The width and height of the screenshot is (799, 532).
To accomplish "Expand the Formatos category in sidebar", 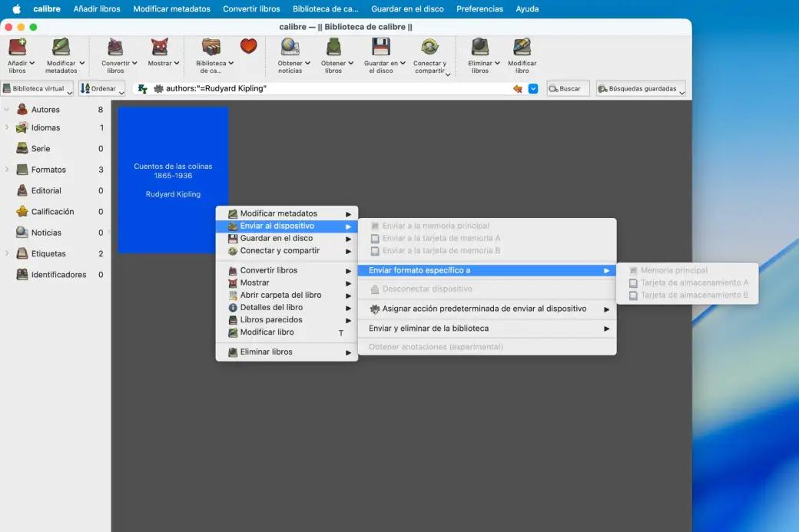I will pos(7,170).
